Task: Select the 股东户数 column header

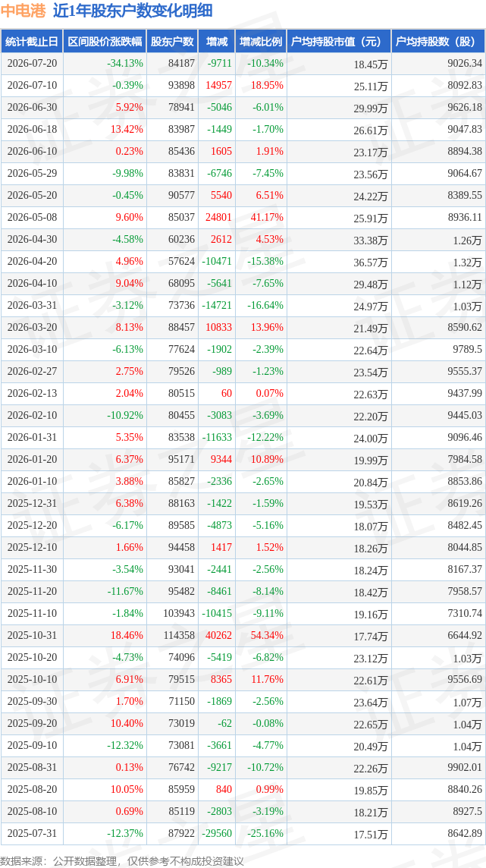Action: click(173, 42)
